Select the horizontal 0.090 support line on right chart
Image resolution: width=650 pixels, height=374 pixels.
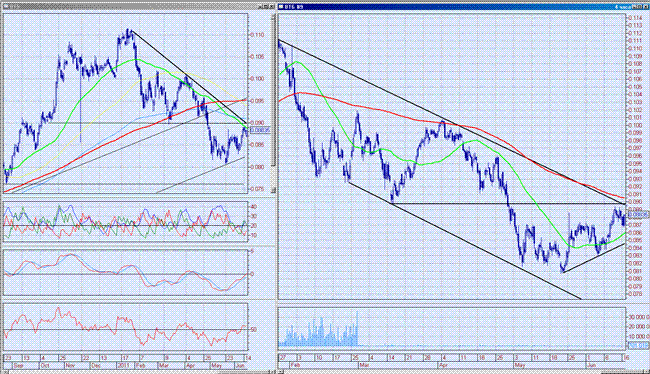point(508,203)
